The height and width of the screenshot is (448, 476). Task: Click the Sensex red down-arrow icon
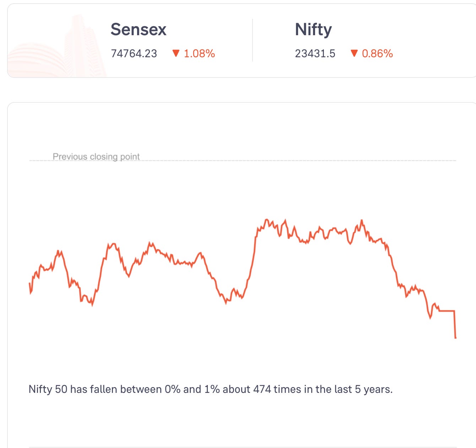tap(176, 54)
